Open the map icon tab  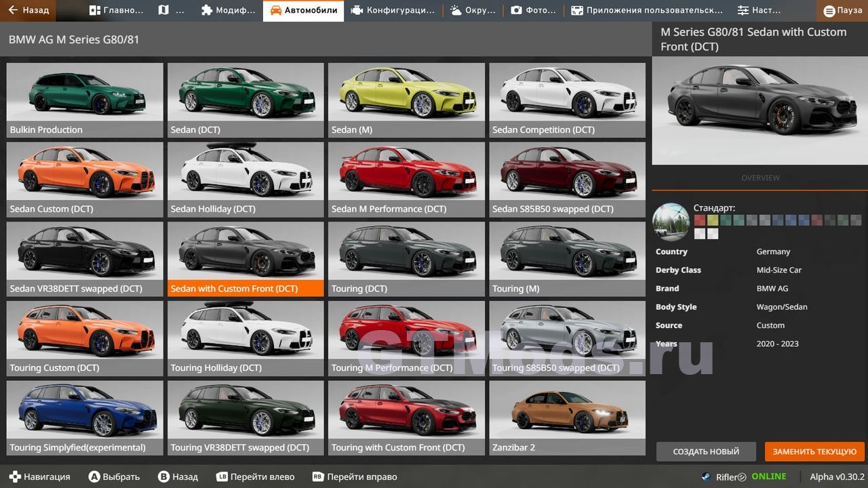tap(172, 10)
